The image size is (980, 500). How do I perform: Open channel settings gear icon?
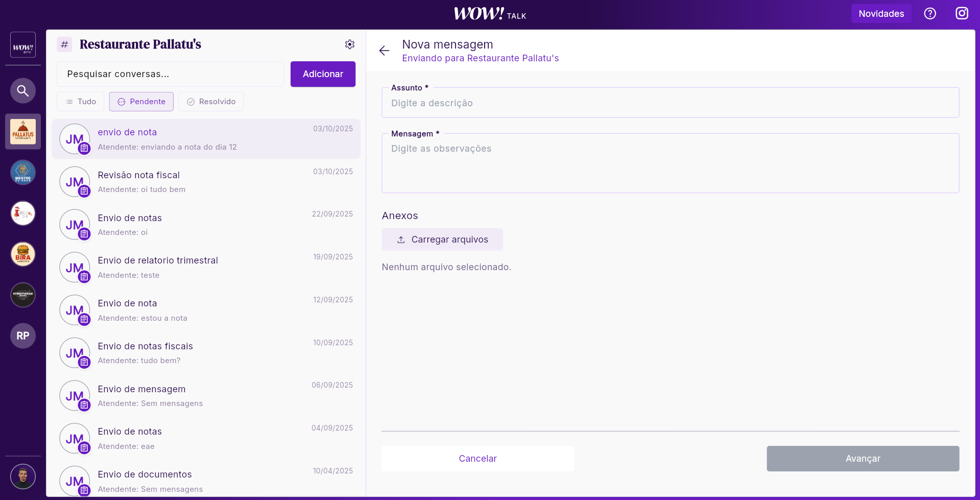(350, 44)
